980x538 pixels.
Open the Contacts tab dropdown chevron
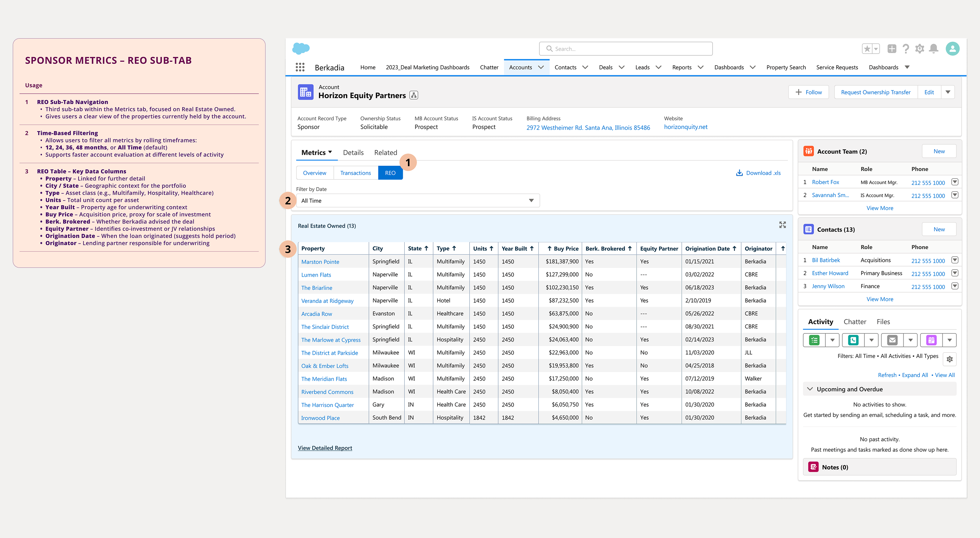pos(585,67)
